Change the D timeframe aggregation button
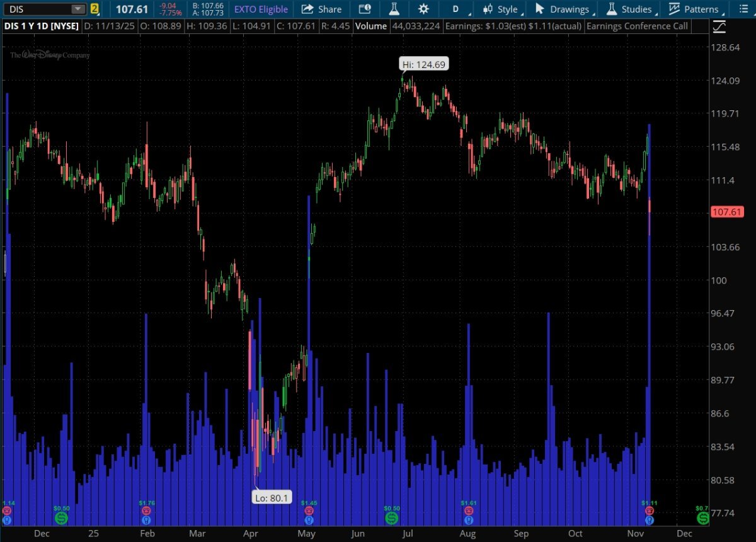756x542 pixels. point(457,9)
